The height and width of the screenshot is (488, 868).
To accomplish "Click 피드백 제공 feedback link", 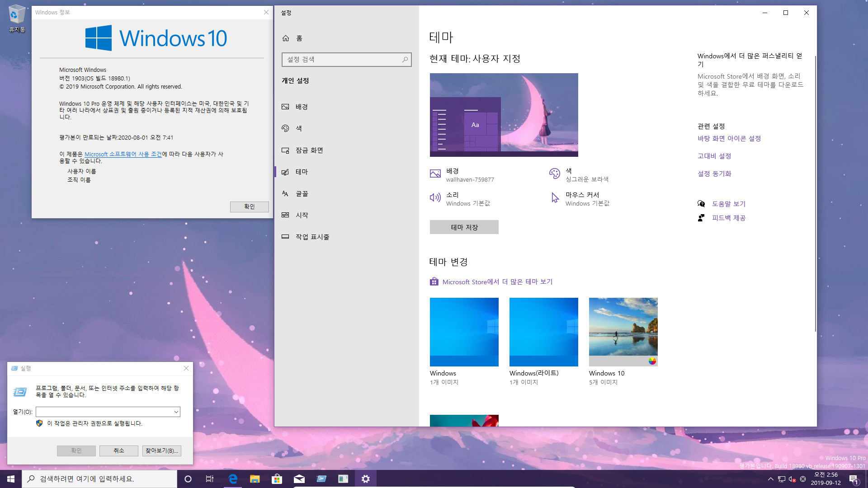I will point(728,218).
